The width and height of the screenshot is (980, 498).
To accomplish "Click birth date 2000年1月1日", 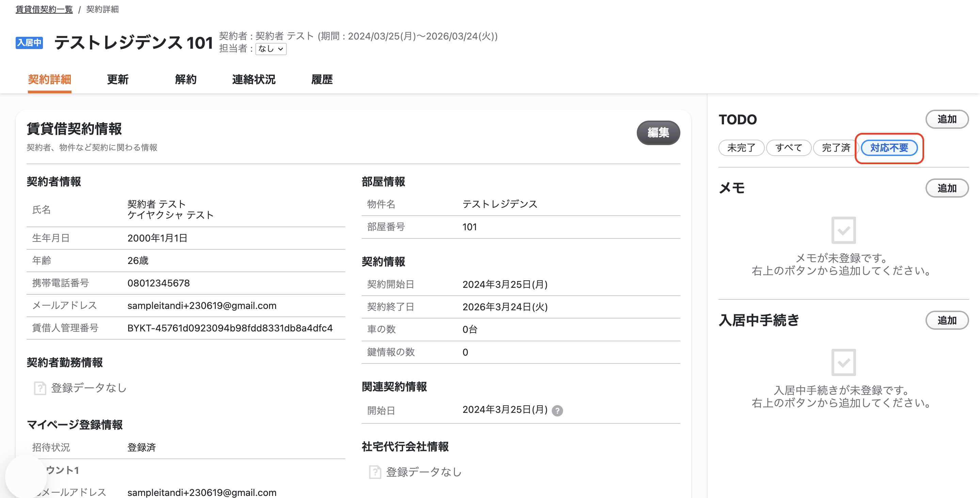I will pos(157,238).
